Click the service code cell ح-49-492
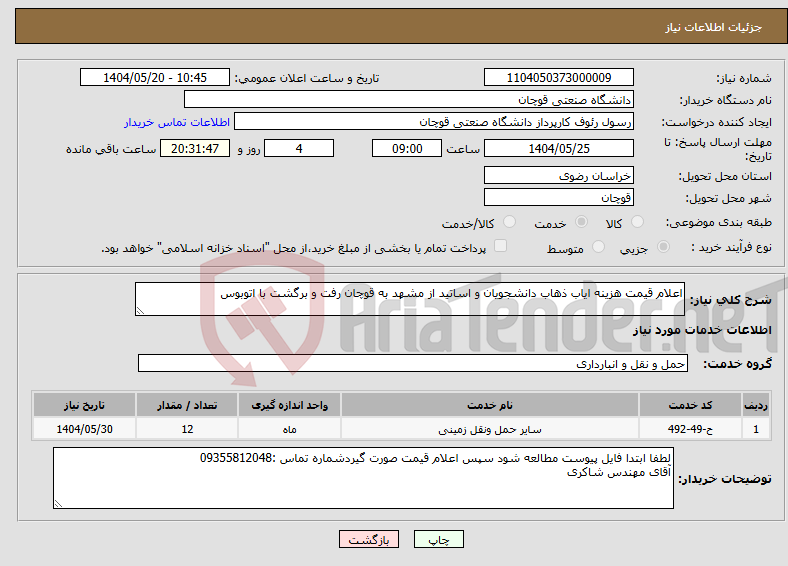The height and width of the screenshot is (566, 788). pos(691,429)
